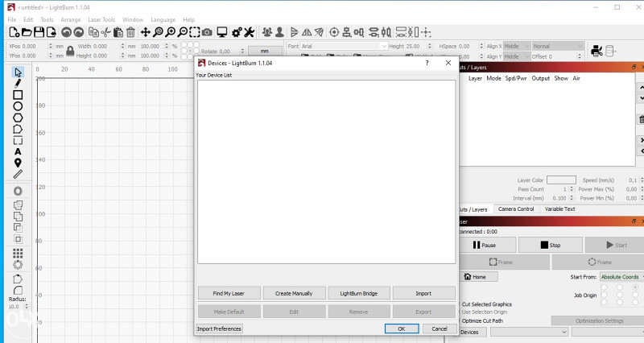Select bottom-middle Job Origin radio button
644x343 pixels.
click(619, 302)
